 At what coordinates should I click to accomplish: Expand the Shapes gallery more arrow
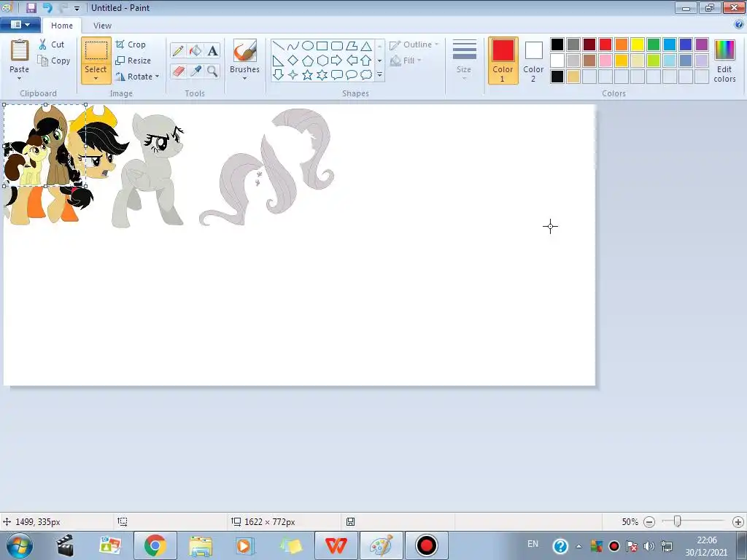pos(379,75)
